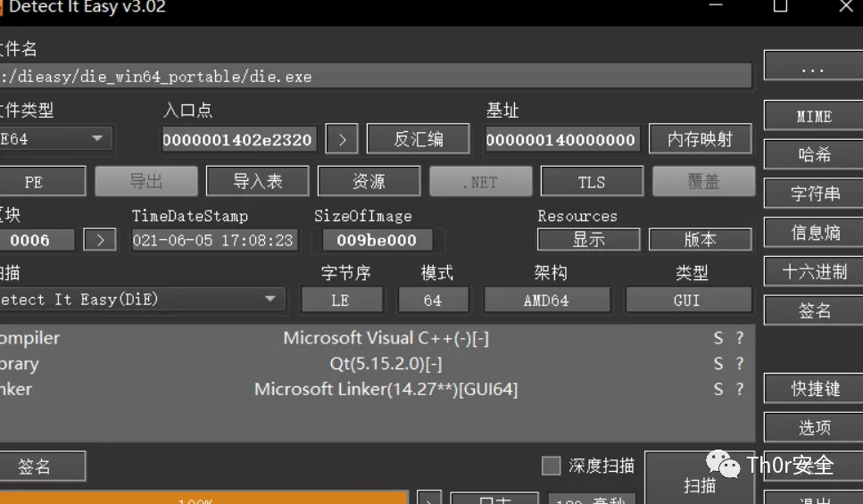Click the 反汇编 disassemble button
The height and width of the screenshot is (504, 863).
point(419,138)
